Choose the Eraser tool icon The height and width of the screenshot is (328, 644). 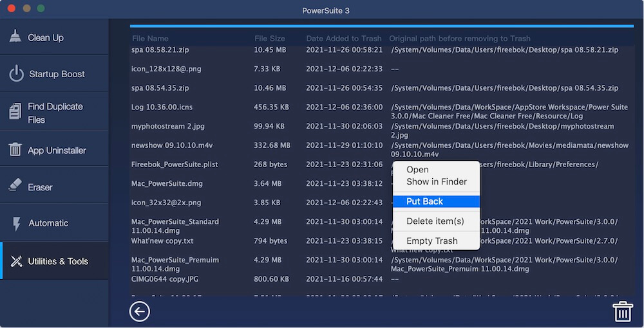point(15,185)
